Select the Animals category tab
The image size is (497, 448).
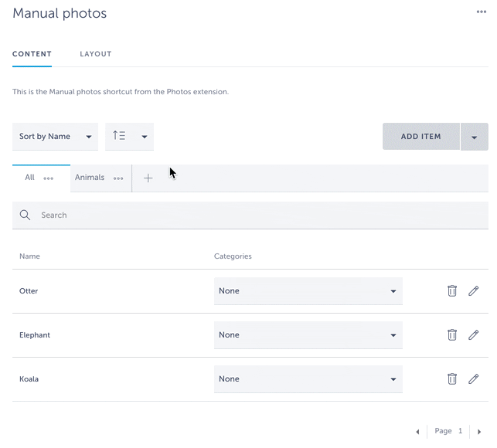(90, 178)
